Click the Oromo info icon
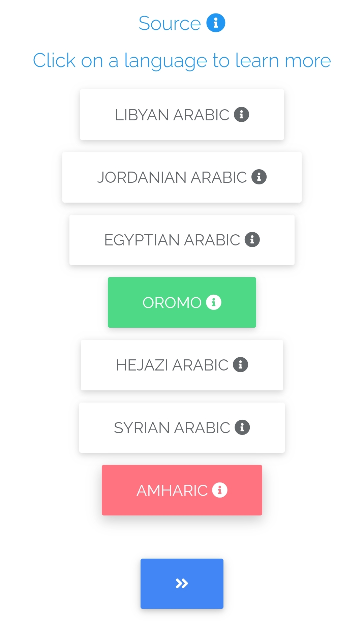The width and height of the screenshot is (364, 623). coord(214,302)
